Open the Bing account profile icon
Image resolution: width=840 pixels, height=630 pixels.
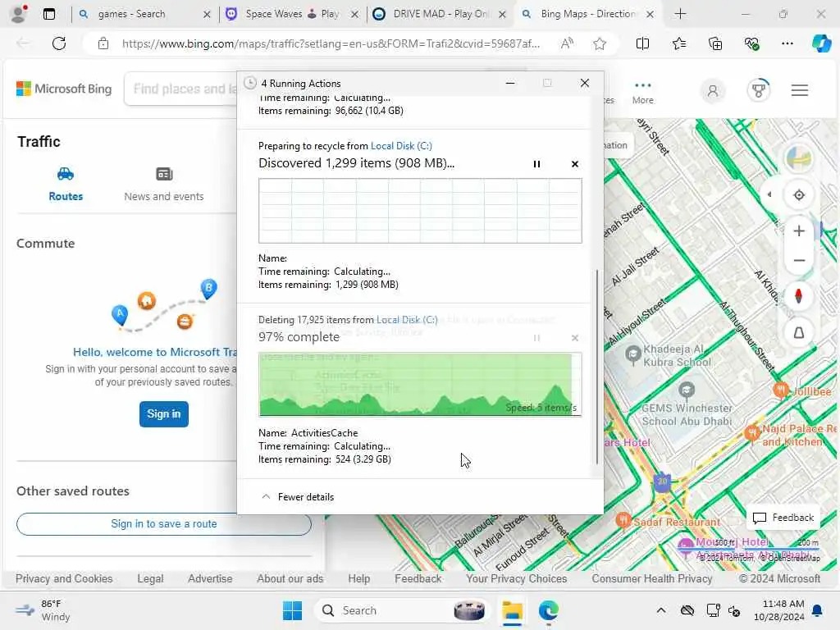coord(713,90)
